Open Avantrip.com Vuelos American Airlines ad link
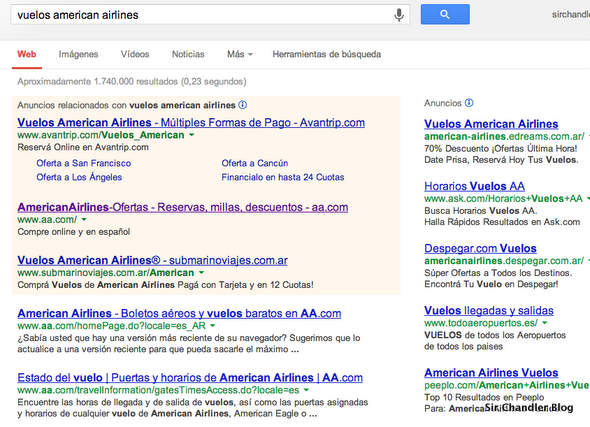 [x=191, y=123]
